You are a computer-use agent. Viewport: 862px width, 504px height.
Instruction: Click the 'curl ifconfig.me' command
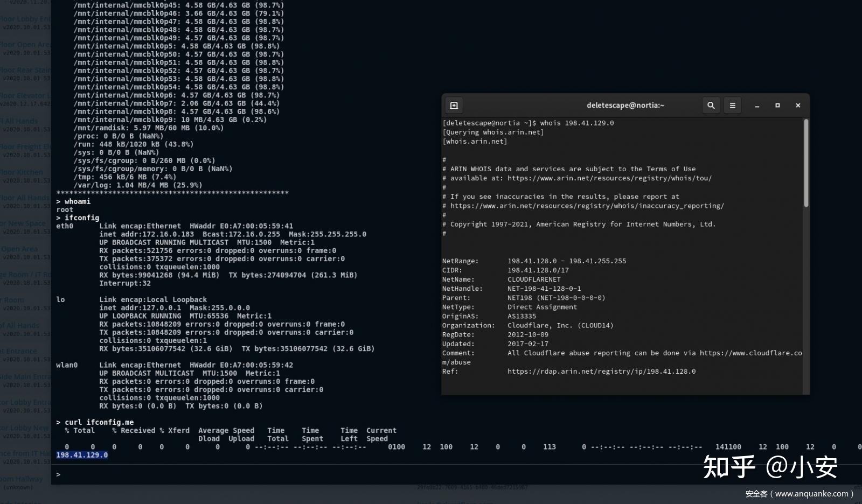coord(95,422)
